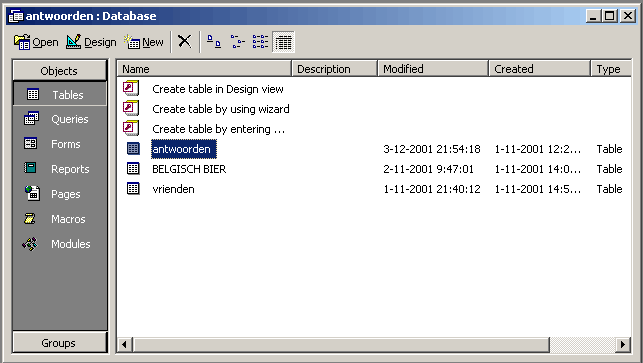Sort by Description column header
Viewport: 643px width, 363px height.
[335, 68]
